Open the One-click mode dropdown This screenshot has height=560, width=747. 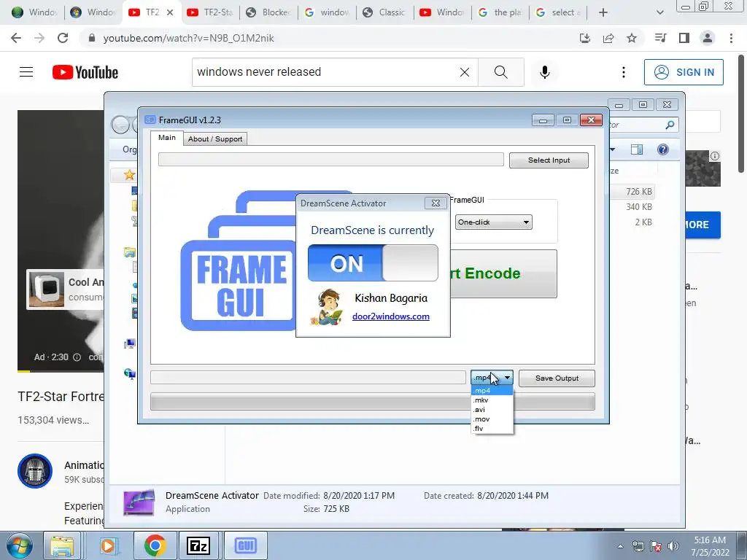click(494, 222)
